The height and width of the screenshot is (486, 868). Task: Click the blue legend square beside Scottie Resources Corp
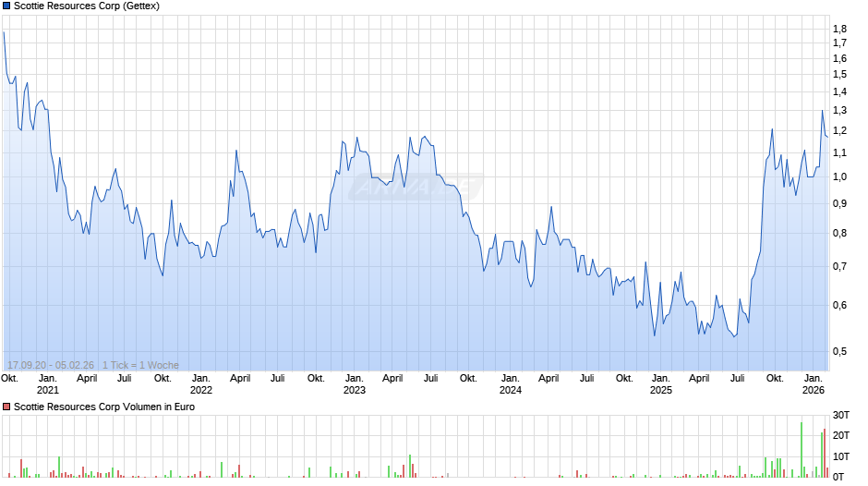point(6,6)
